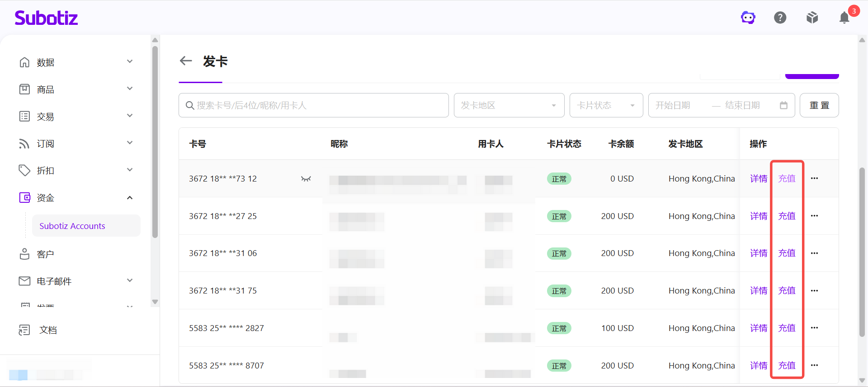This screenshot has height=387, width=868.
Task: Expand the 电子邮件 menu chevron
Action: point(130,280)
